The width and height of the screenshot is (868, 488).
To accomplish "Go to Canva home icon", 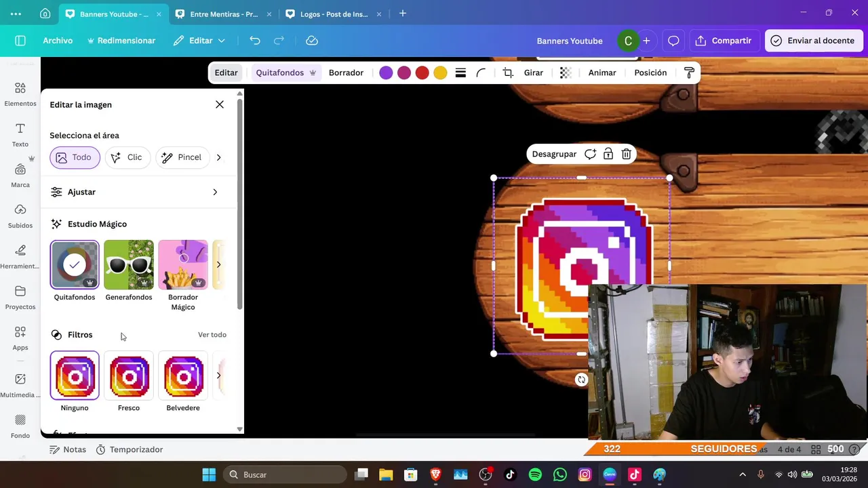I will [45, 14].
